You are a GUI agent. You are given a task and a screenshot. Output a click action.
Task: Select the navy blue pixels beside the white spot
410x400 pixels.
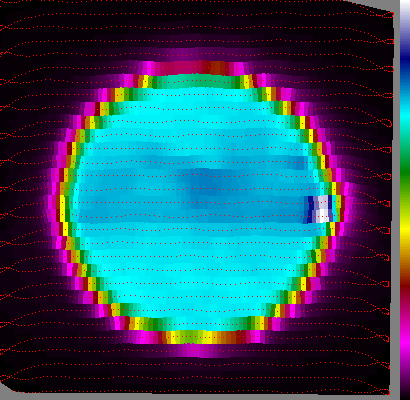tap(309, 209)
